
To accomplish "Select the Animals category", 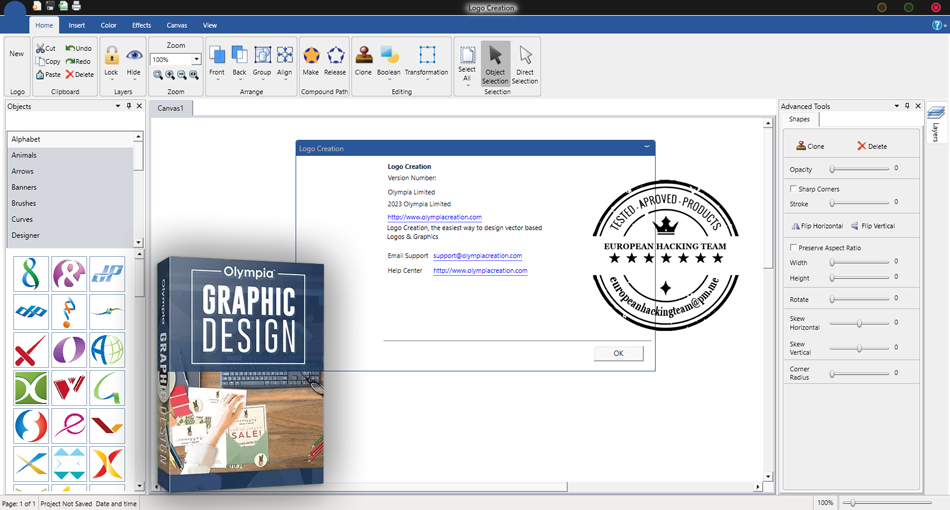I will tap(70, 155).
